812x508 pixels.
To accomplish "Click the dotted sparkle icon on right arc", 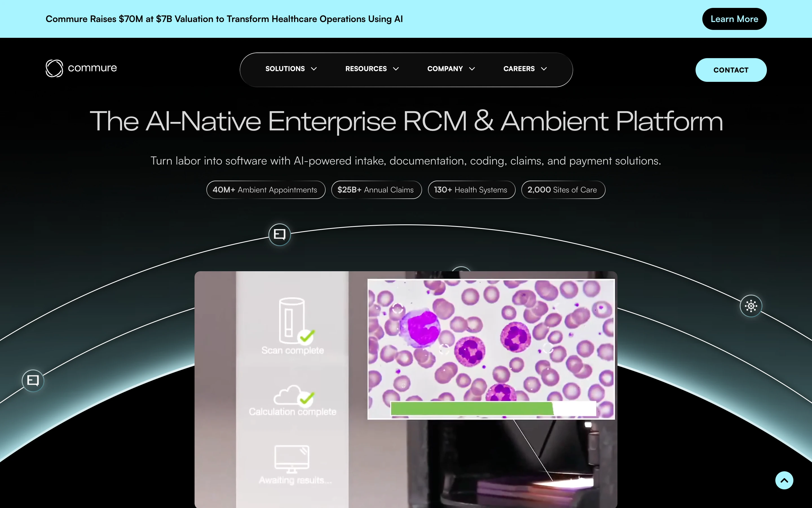I will 751,306.
